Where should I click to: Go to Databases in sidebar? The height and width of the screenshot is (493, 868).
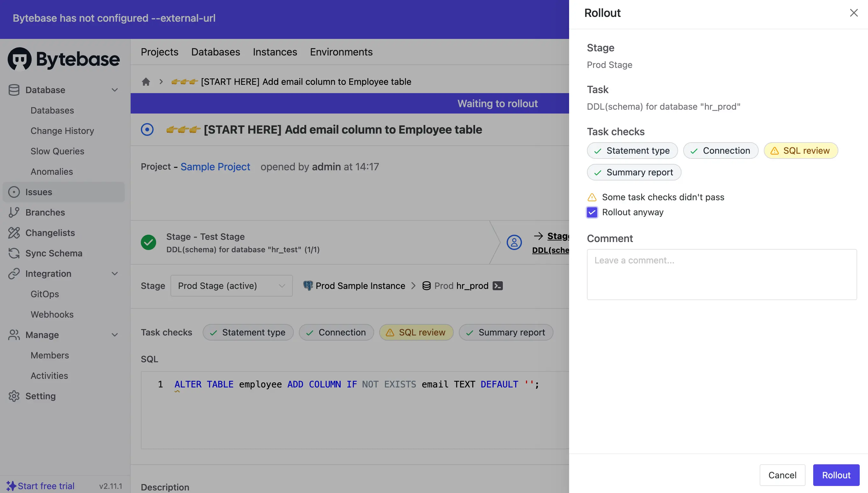pyautogui.click(x=52, y=110)
